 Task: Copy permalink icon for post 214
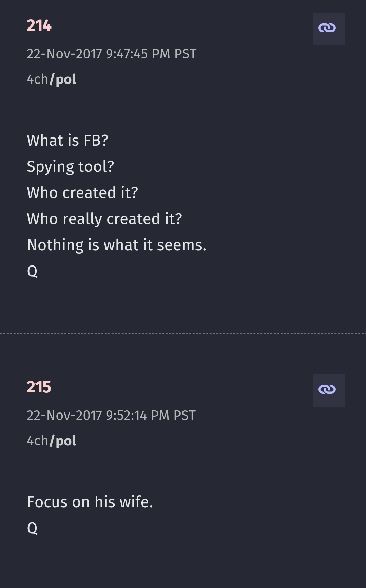[328, 29]
